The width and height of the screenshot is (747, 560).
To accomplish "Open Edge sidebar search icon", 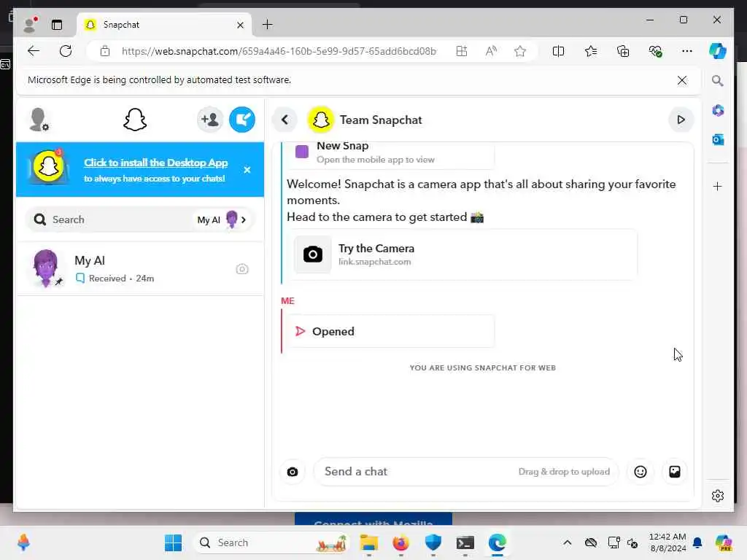I will tap(718, 80).
